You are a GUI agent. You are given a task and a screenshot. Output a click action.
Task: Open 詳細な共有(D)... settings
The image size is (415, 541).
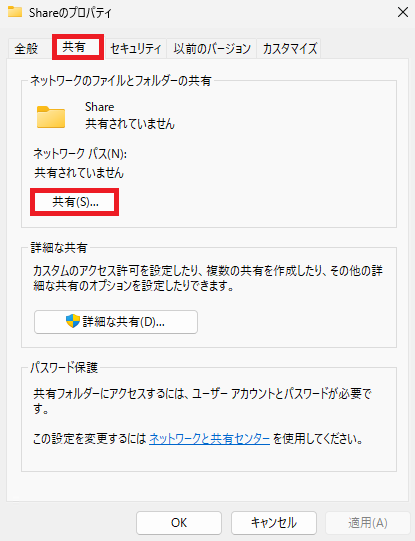click(116, 322)
